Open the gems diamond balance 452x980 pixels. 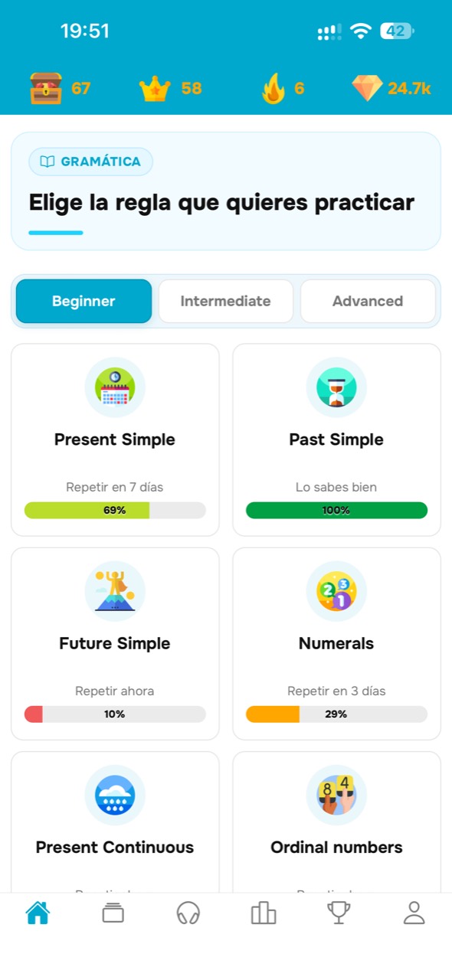point(391,88)
